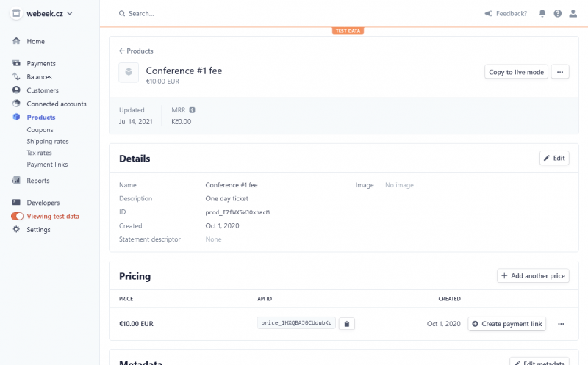Click the MRR value Kč0.00
This screenshot has height=365, width=588.
[181, 121]
